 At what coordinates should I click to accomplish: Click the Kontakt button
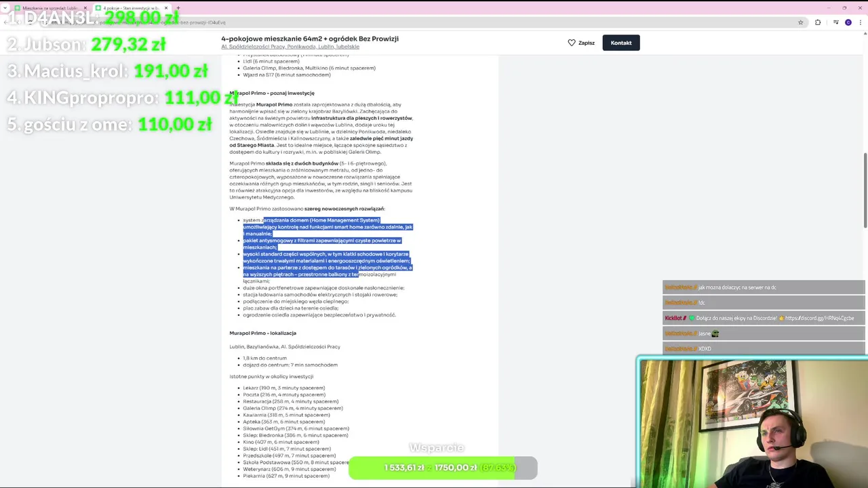(x=621, y=43)
